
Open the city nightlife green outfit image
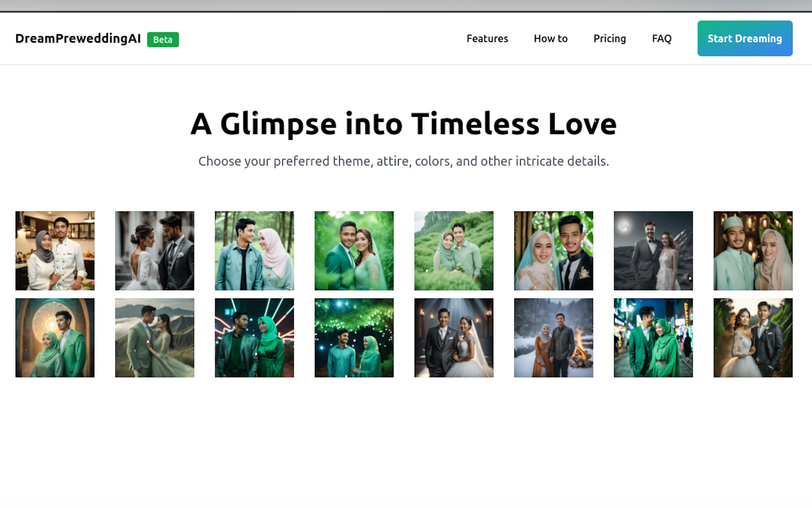click(x=653, y=337)
